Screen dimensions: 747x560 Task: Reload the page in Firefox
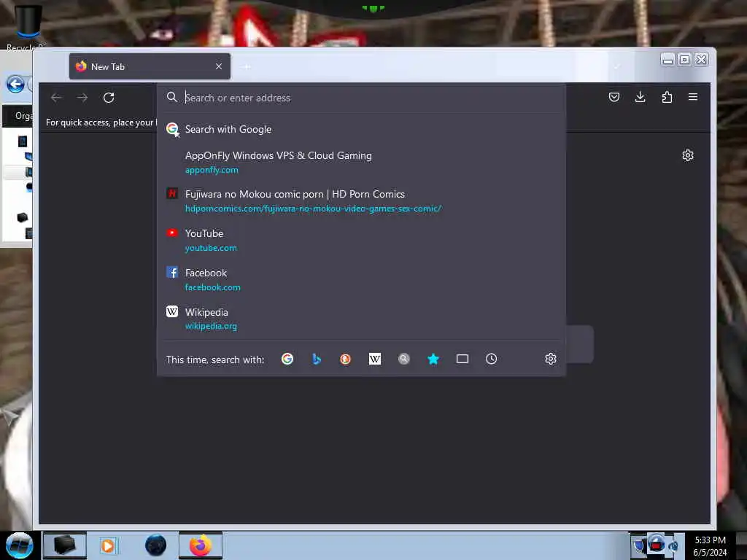pyautogui.click(x=109, y=98)
